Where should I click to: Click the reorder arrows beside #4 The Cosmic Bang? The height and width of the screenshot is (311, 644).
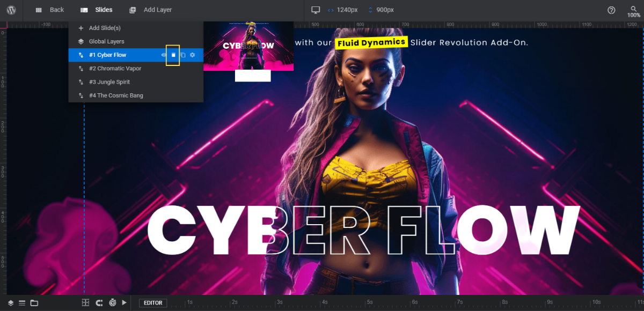pos(81,95)
